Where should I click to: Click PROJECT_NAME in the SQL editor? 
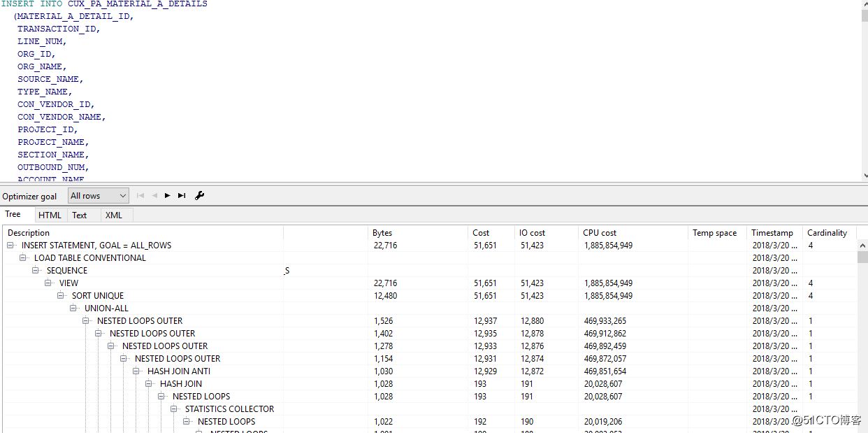point(51,142)
